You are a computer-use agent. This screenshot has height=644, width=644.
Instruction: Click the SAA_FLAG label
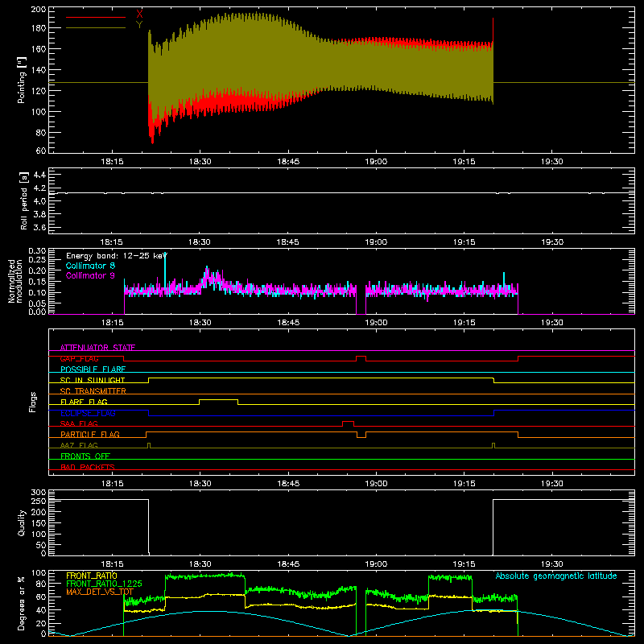click(79, 423)
